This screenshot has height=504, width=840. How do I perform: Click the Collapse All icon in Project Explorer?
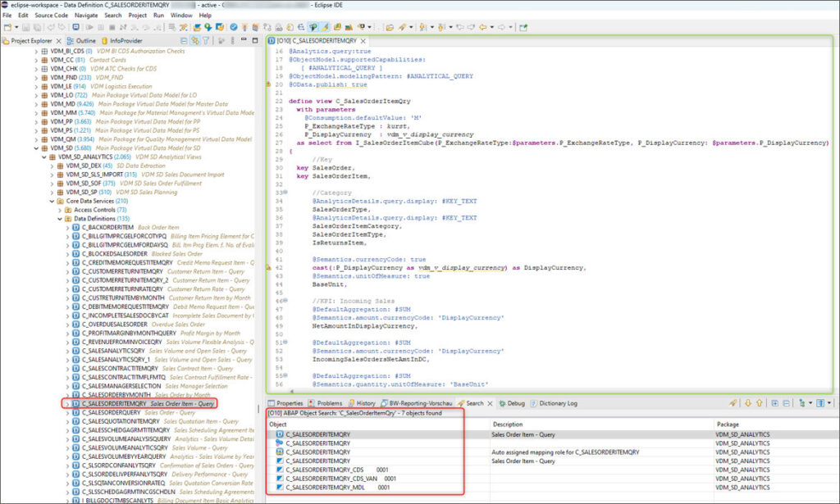[184, 41]
